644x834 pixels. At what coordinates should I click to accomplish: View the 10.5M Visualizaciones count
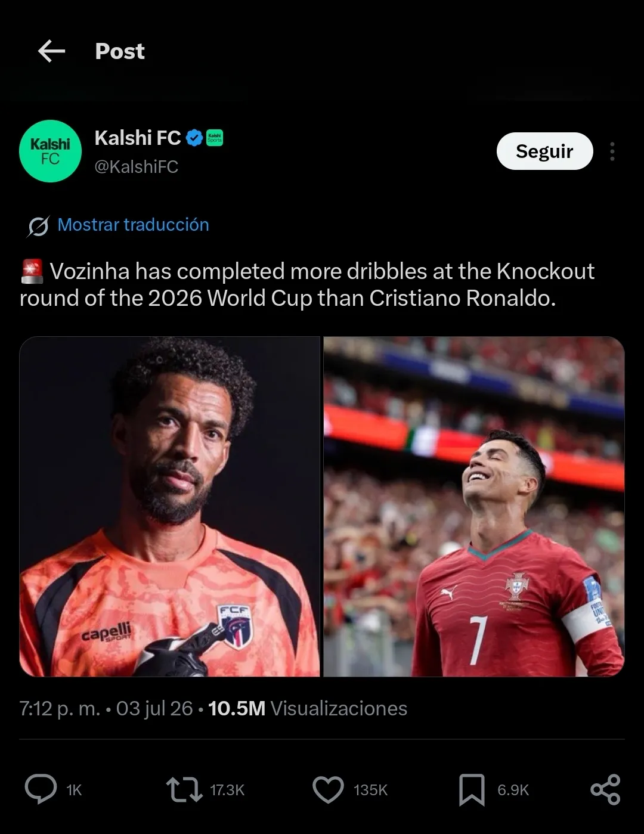pos(308,708)
